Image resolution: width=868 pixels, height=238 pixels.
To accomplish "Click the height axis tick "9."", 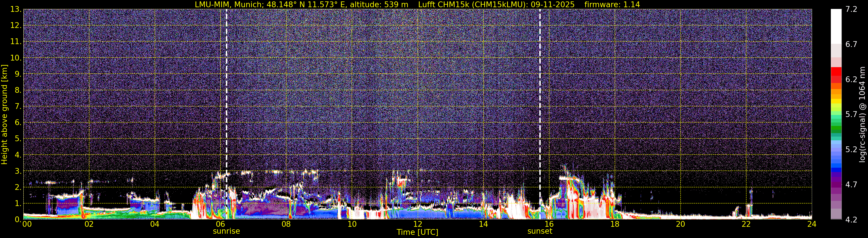I will point(18,74).
